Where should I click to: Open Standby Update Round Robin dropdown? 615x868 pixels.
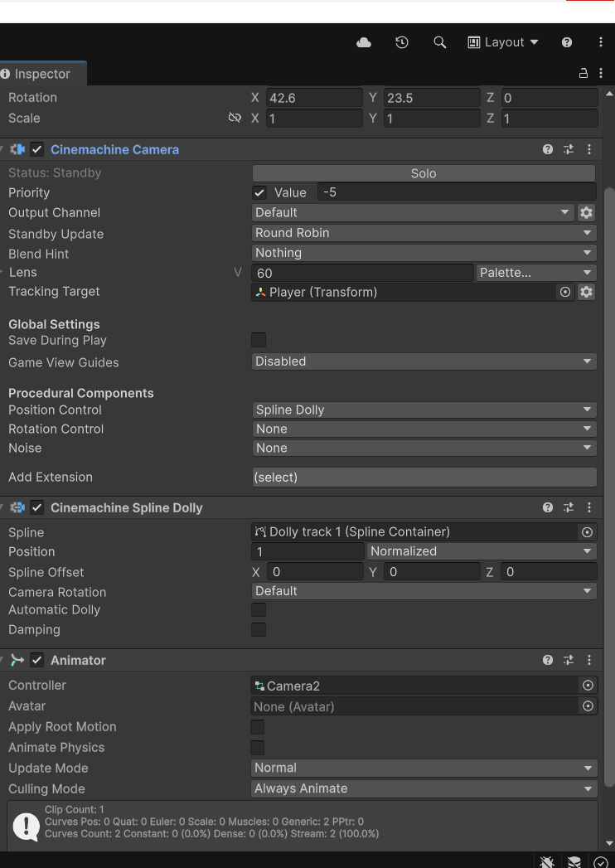(424, 233)
